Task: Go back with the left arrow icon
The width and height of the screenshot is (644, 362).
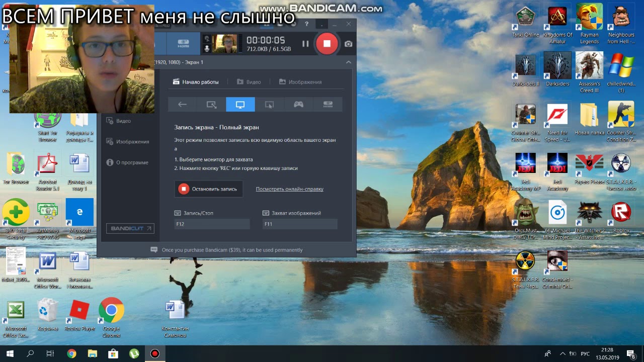Action: [182, 105]
